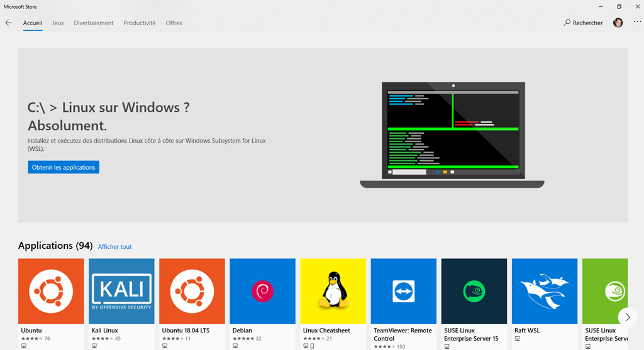The image size is (644, 350).
Task: Open the Ubuntu 18.04 LTS icon
Action: (x=192, y=292)
